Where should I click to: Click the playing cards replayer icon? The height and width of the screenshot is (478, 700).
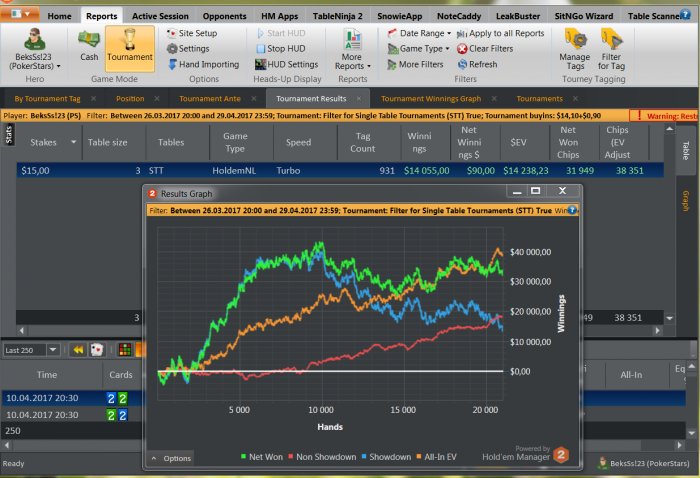97,349
